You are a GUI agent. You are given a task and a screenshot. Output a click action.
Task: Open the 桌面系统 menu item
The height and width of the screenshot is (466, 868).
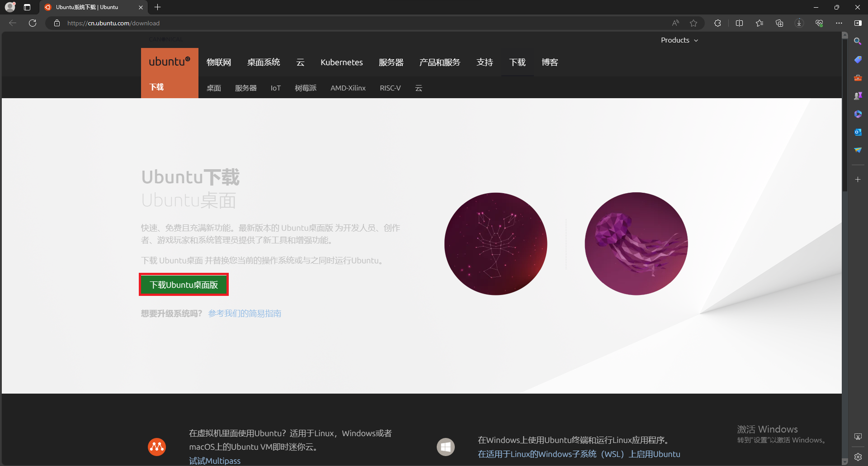coord(264,62)
